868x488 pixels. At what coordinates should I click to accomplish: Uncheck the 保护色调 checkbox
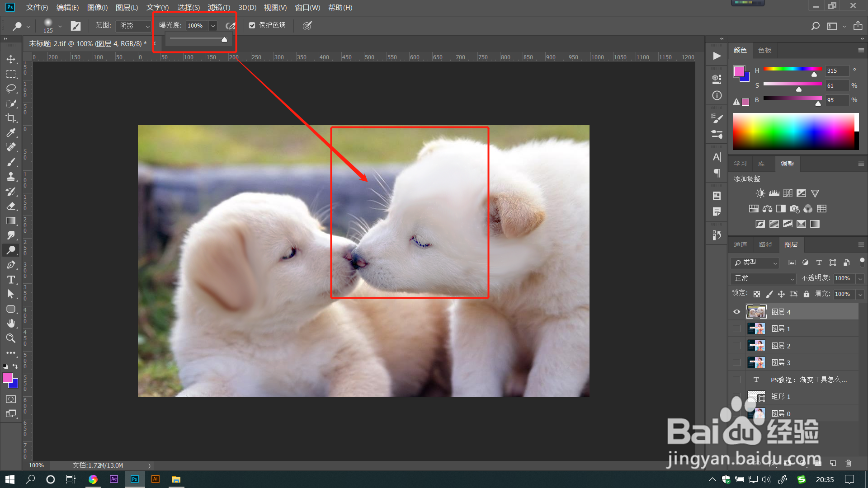(252, 25)
